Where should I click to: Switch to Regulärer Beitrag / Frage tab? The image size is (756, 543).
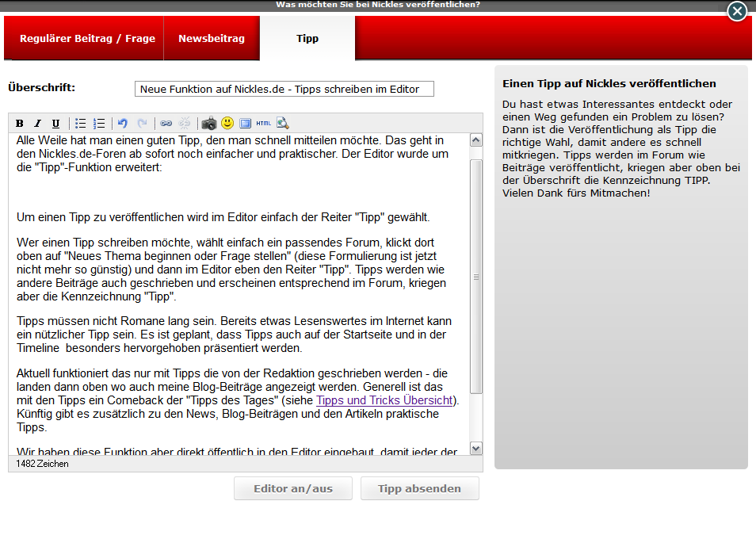point(87,39)
